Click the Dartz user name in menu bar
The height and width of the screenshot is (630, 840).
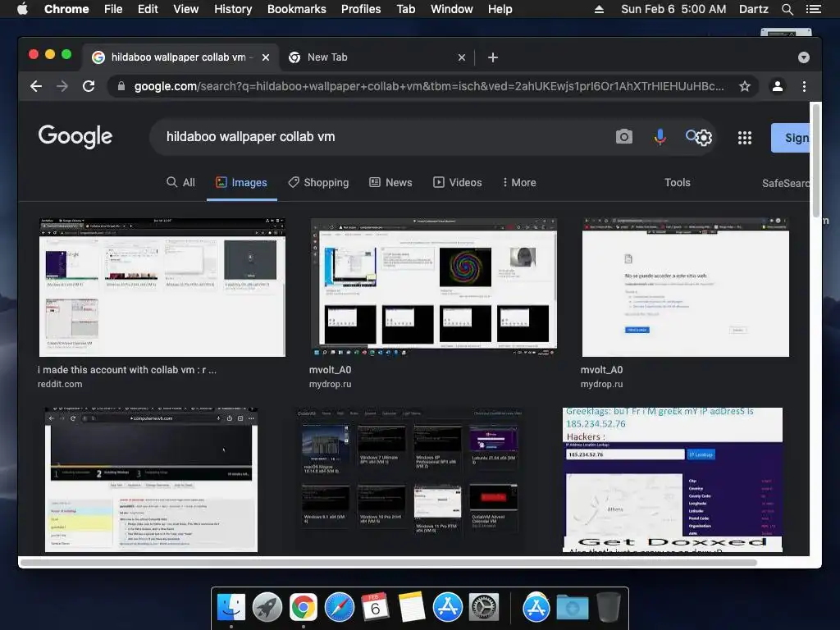click(x=753, y=9)
